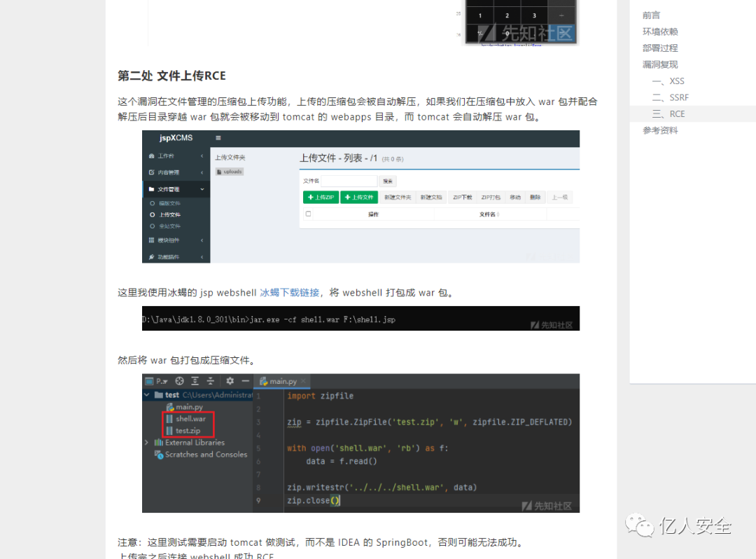
Task: Click the green 上传ZIP button
Action: 321,198
